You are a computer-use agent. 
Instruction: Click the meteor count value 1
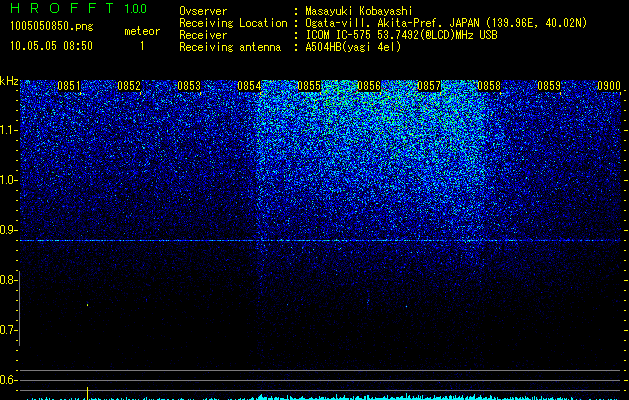(142, 46)
